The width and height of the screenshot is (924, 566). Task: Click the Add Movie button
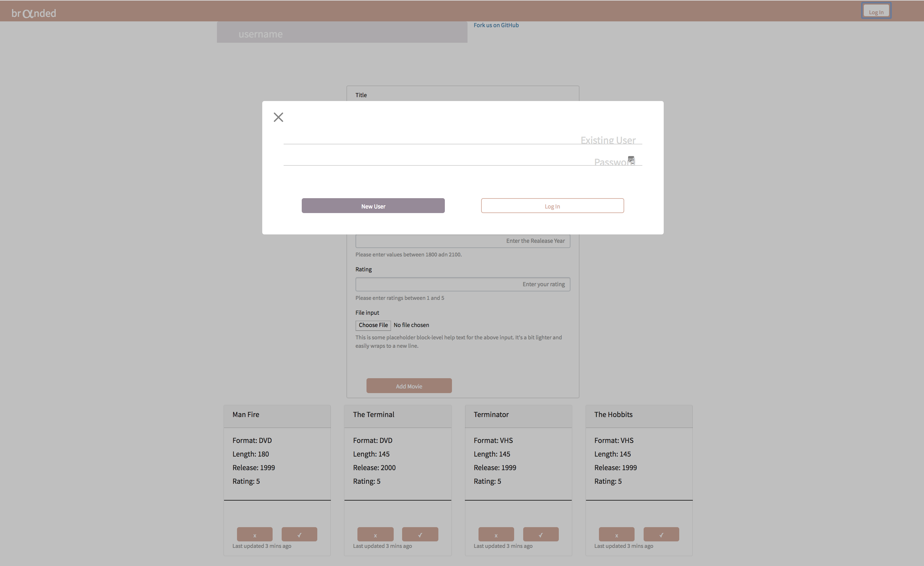(409, 386)
